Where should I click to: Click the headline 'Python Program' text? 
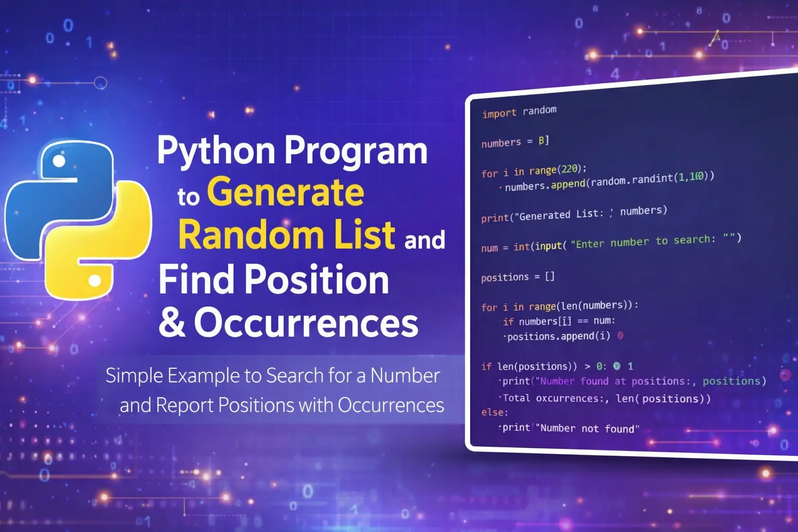click(x=292, y=151)
